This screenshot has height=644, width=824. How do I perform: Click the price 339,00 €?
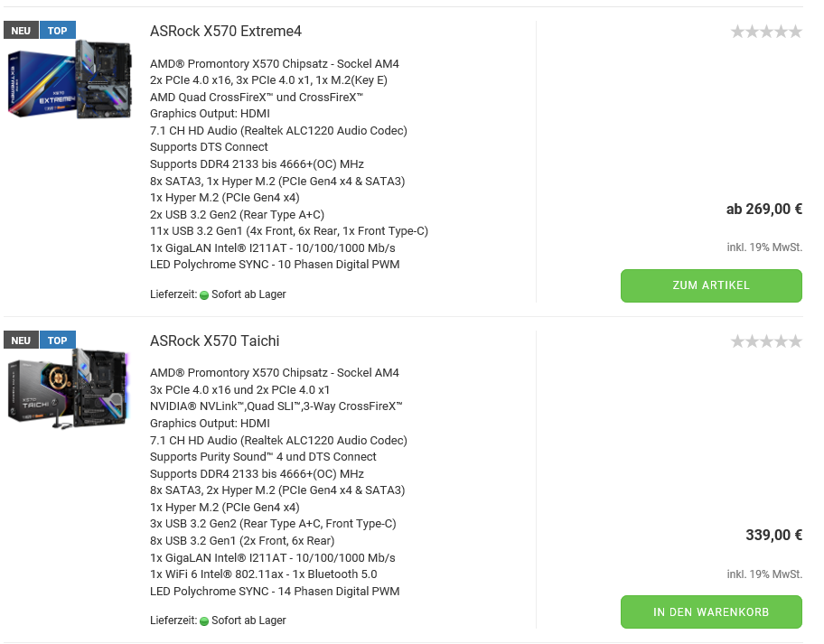(x=773, y=535)
